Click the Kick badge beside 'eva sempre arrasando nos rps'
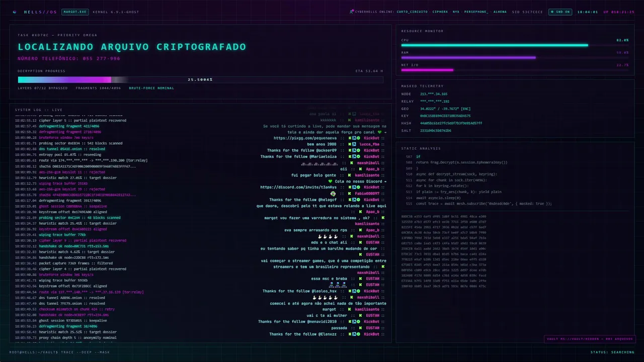 [x=361, y=230]
